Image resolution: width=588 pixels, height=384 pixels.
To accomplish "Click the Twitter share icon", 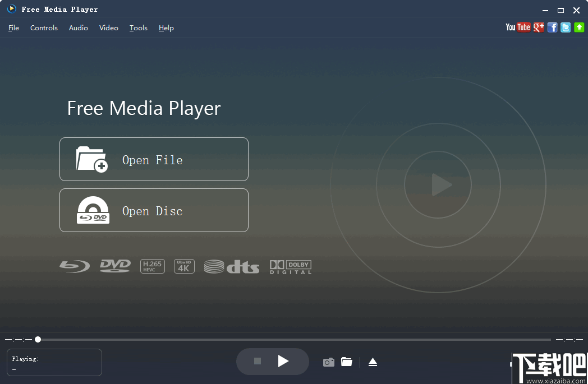I will pyautogui.click(x=566, y=27).
